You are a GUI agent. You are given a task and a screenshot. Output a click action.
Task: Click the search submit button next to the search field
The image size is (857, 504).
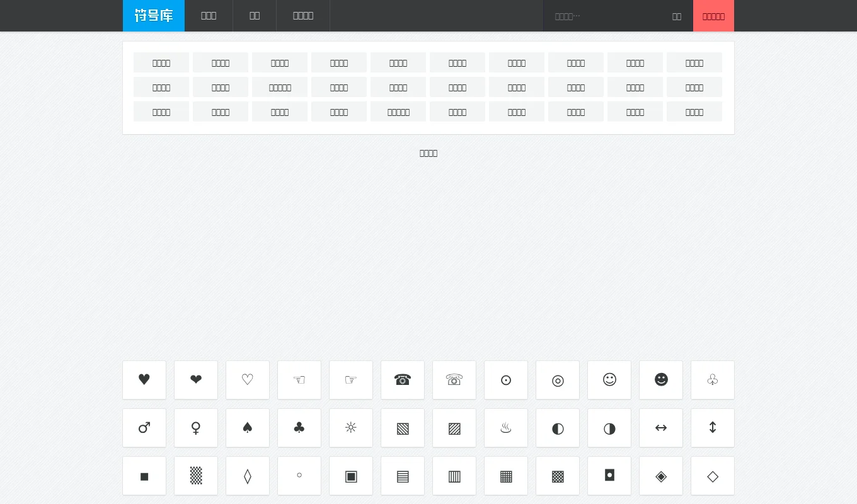click(677, 16)
